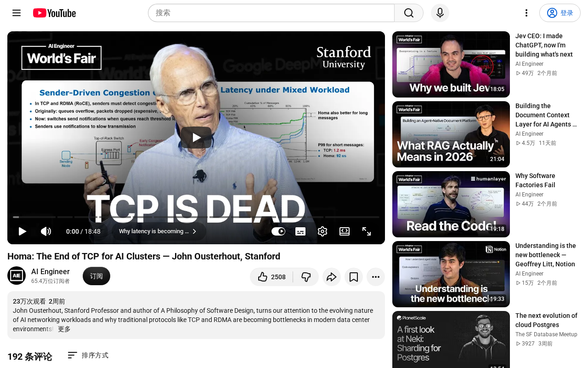Click the video title 'Homa: The End of TCP'
Viewport: 588px width, 368px height.
pyautogui.click(x=144, y=256)
